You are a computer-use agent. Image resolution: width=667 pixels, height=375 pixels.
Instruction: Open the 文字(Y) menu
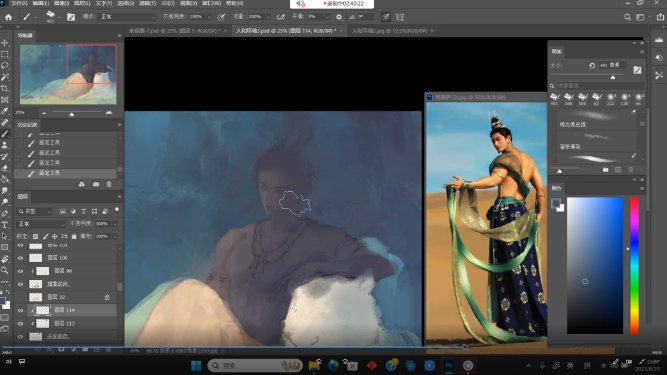point(103,3)
